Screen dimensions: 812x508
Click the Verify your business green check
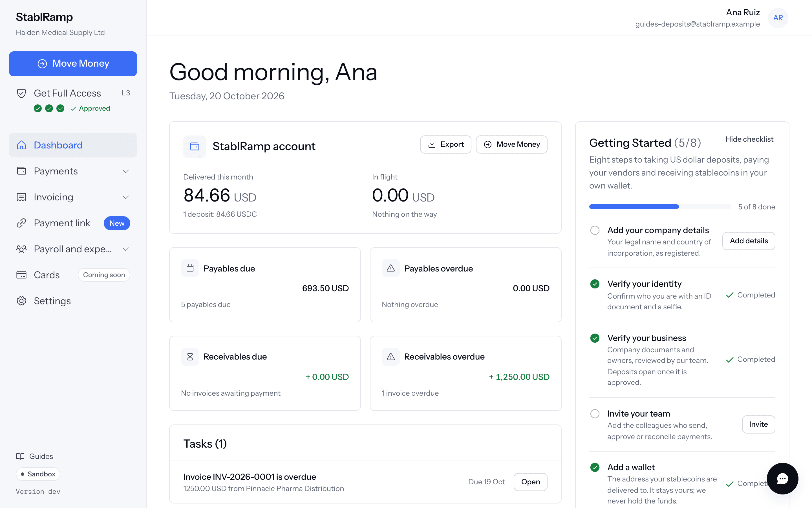tap(595, 338)
